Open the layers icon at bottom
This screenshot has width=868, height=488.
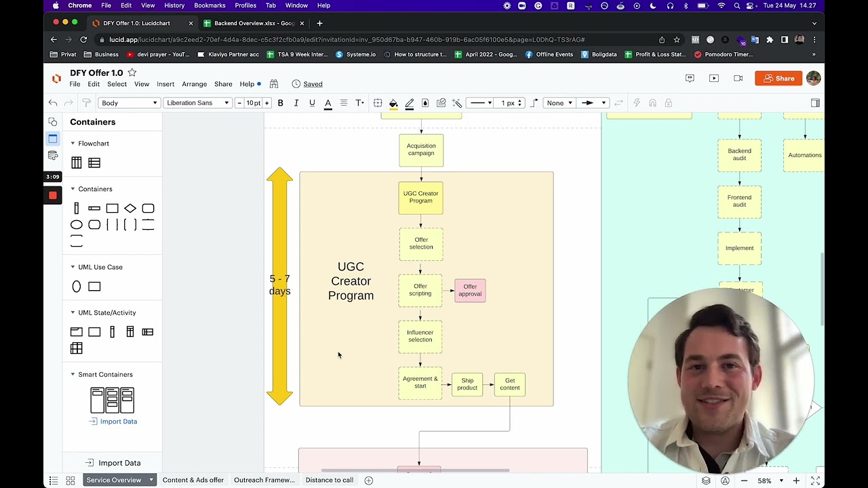point(706,481)
